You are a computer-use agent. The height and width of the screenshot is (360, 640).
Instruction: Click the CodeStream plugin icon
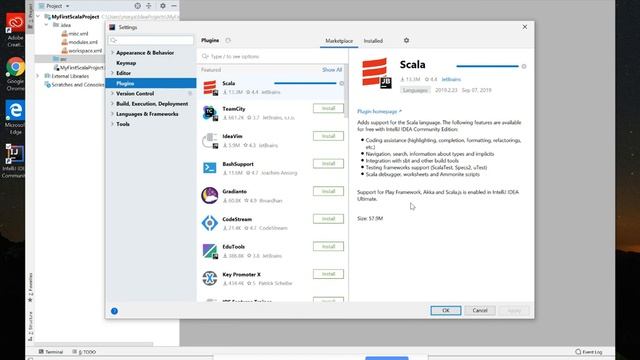(210, 223)
